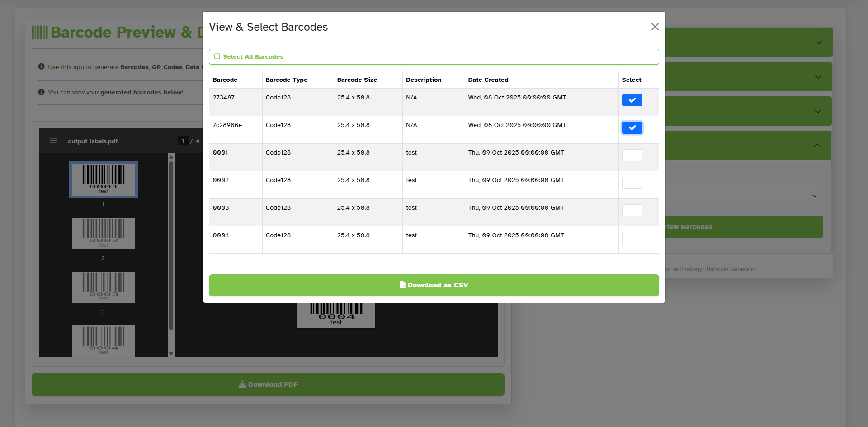Click the info icon beside the generated barcodes message

[41, 92]
